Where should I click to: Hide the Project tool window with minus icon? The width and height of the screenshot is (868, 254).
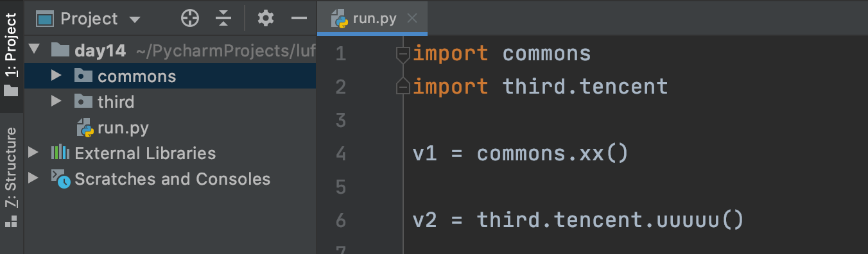(299, 18)
